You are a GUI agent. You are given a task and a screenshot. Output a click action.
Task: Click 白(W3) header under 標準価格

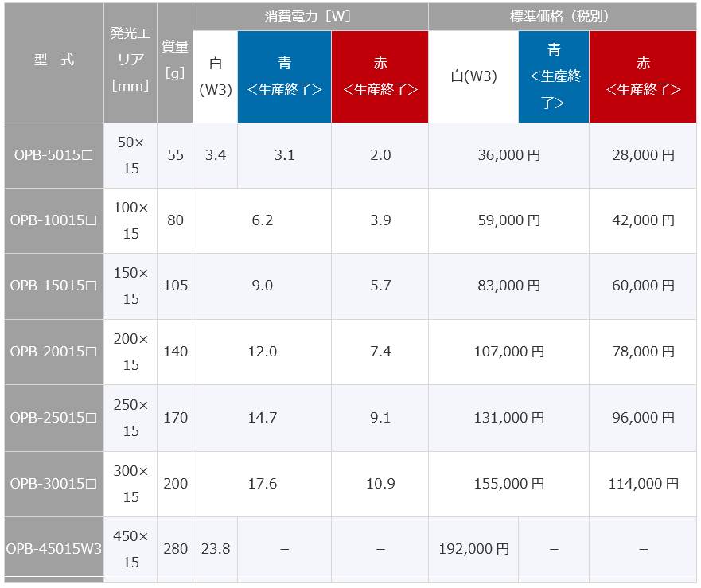pyautogui.click(x=473, y=76)
